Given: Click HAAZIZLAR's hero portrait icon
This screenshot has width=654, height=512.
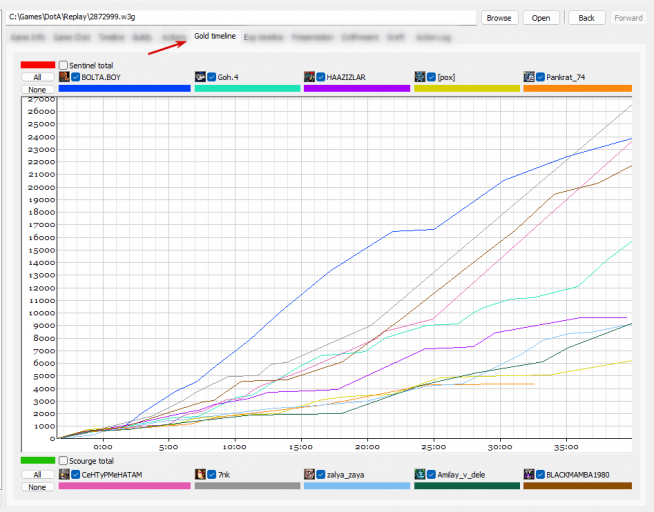Looking at the screenshot, I should click(309, 77).
